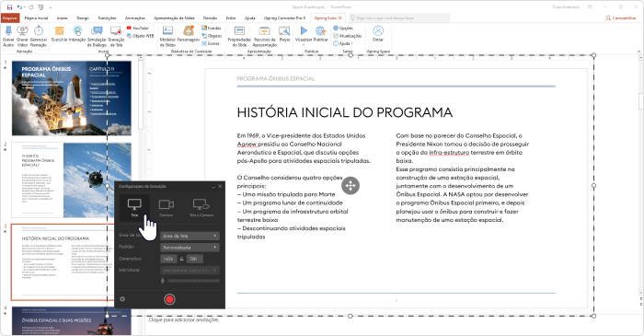Click the slide title História Inicial do Programa

[x=345, y=112]
